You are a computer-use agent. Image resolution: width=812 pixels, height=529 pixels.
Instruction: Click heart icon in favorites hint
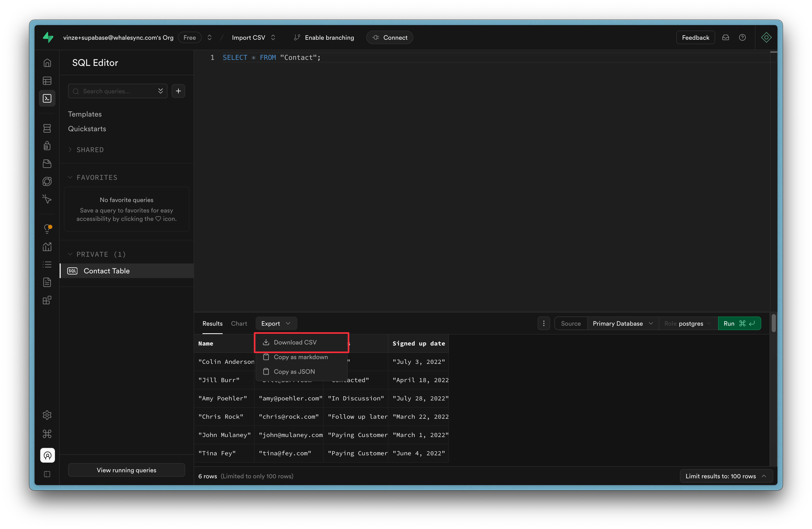pos(158,219)
